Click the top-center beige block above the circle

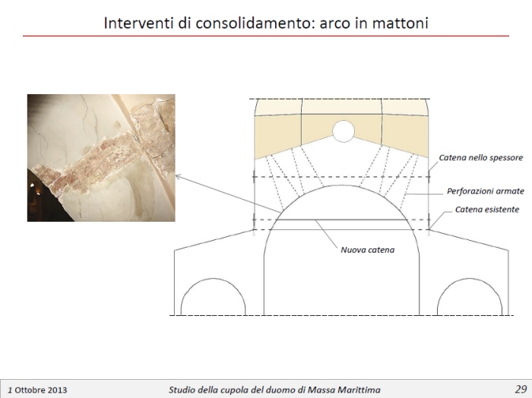tap(342, 108)
